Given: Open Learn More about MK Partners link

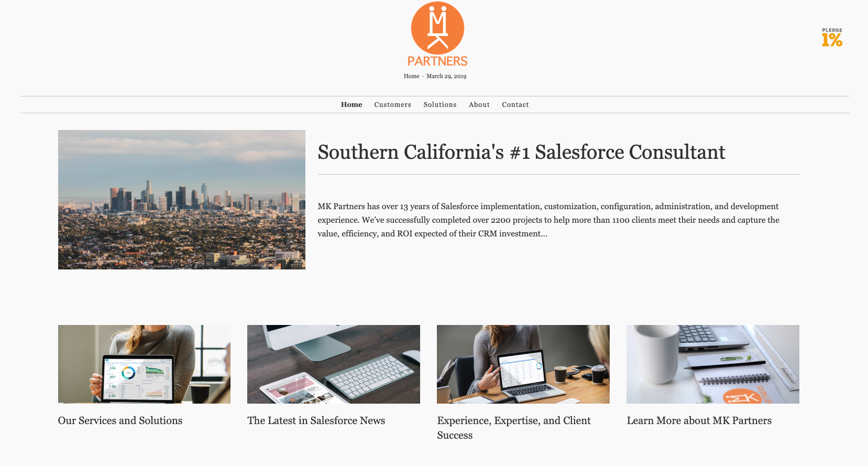Looking at the screenshot, I should pos(699,420).
